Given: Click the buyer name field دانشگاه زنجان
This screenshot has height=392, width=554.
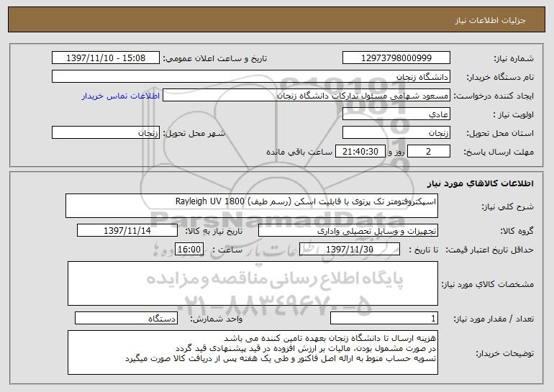Looking at the screenshot, I should pos(251,76).
